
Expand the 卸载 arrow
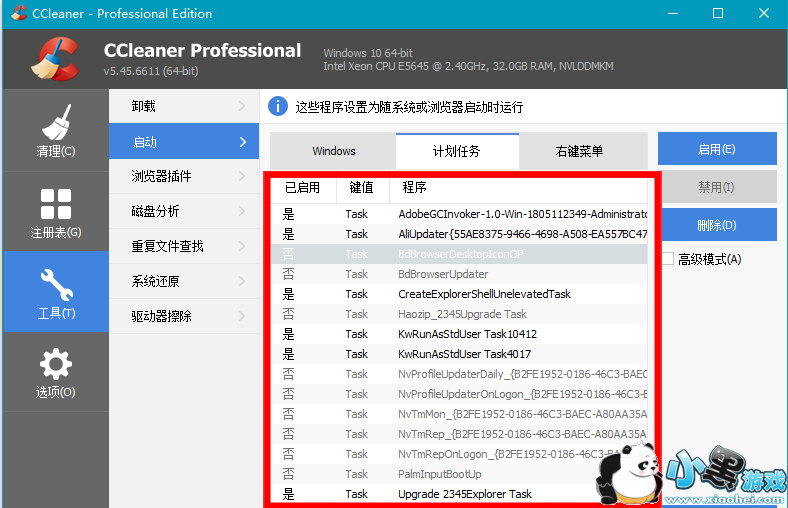point(242,106)
